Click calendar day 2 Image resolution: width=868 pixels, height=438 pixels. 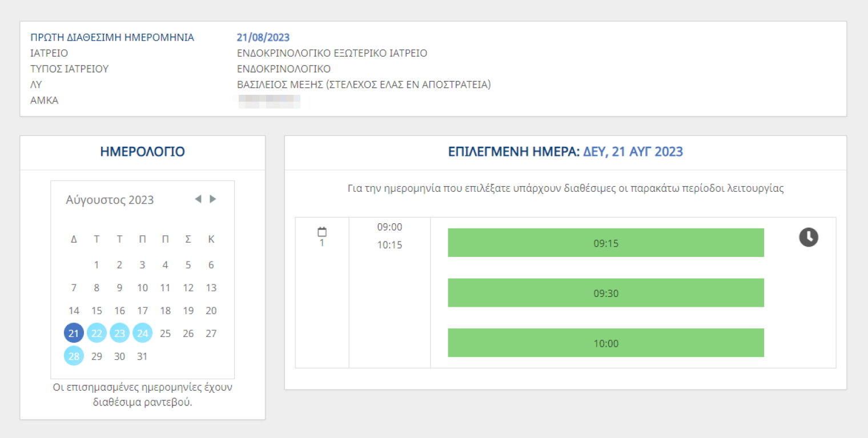click(x=119, y=264)
